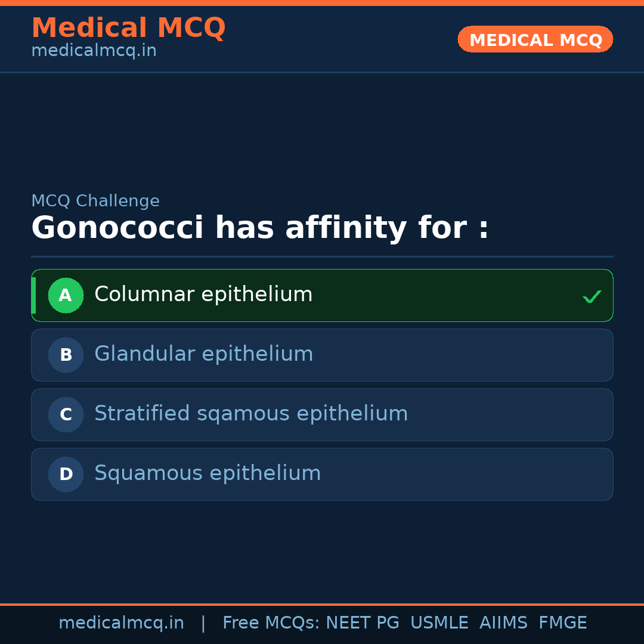Click the Gonococci has affinity for question heading
Viewport: 644px width, 644px height.
pyautogui.click(x=260, y=228)
